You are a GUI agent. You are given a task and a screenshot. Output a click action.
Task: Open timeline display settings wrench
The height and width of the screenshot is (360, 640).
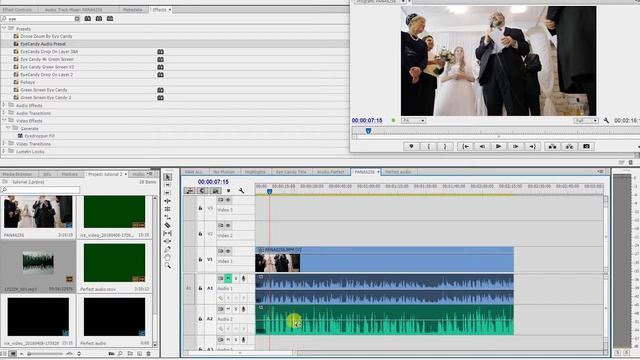click(x=242, y=191)
